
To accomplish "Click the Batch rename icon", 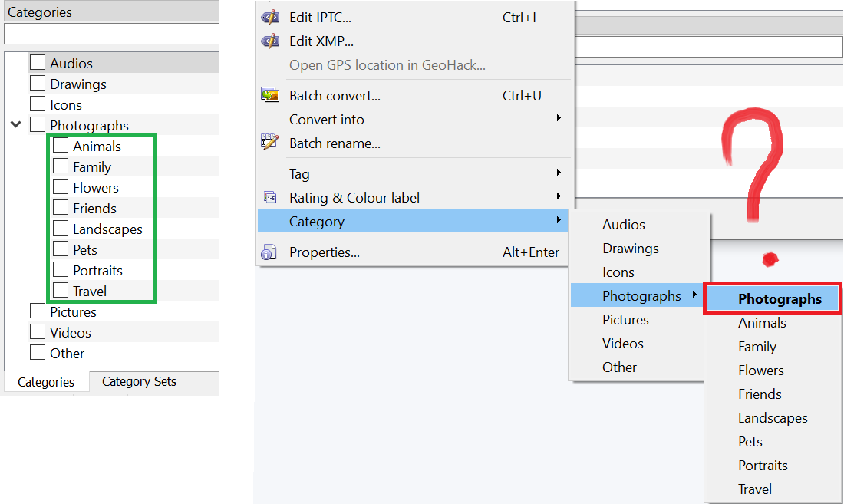I will point(270,143).
